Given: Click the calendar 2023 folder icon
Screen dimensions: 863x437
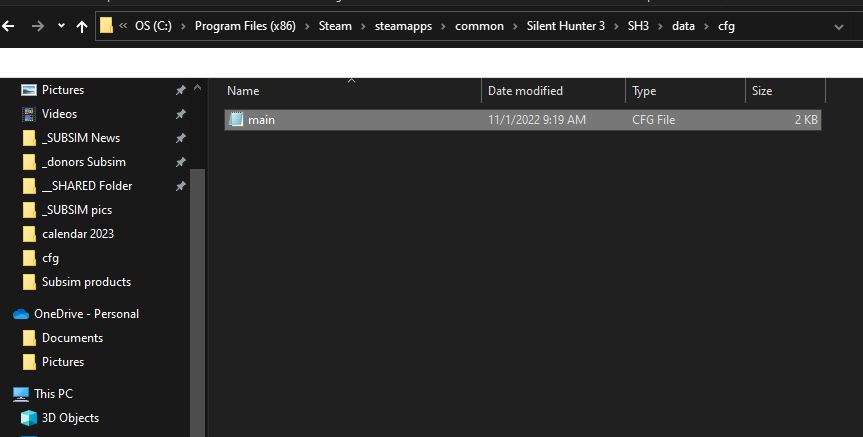Looking at the screenshot, I should 29,234.
